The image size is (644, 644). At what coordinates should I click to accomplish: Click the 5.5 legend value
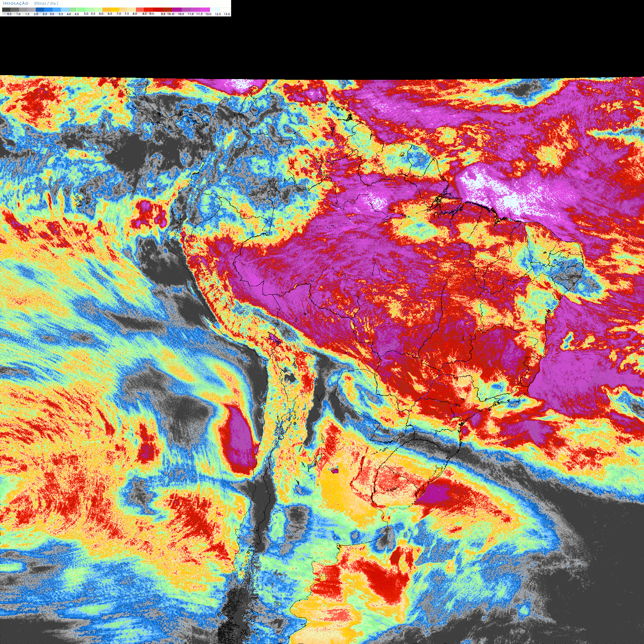pos(93,14)
